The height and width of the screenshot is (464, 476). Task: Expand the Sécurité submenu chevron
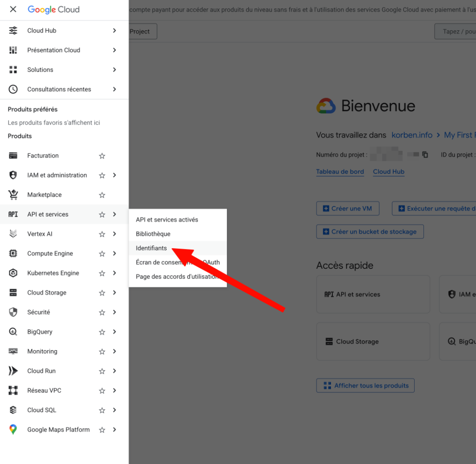click(114, 312)
